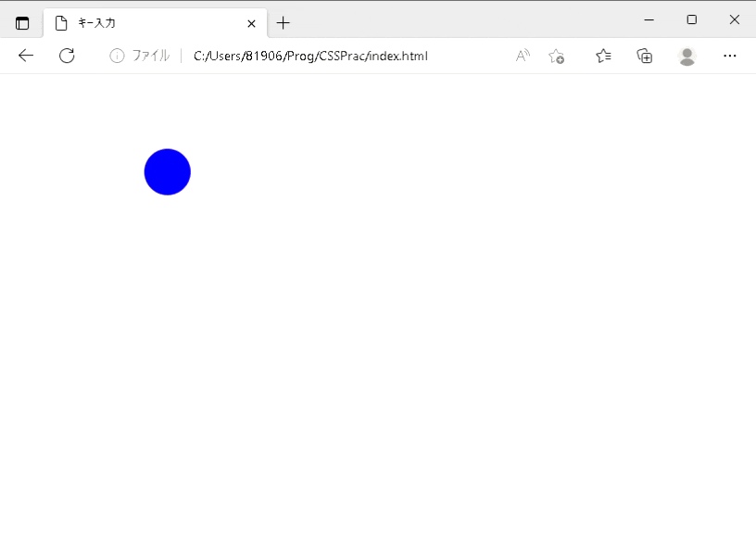The width and height of the screenshot is (756, 541).
Task: Close the キー入力 tab
Action: coord(250,22)
